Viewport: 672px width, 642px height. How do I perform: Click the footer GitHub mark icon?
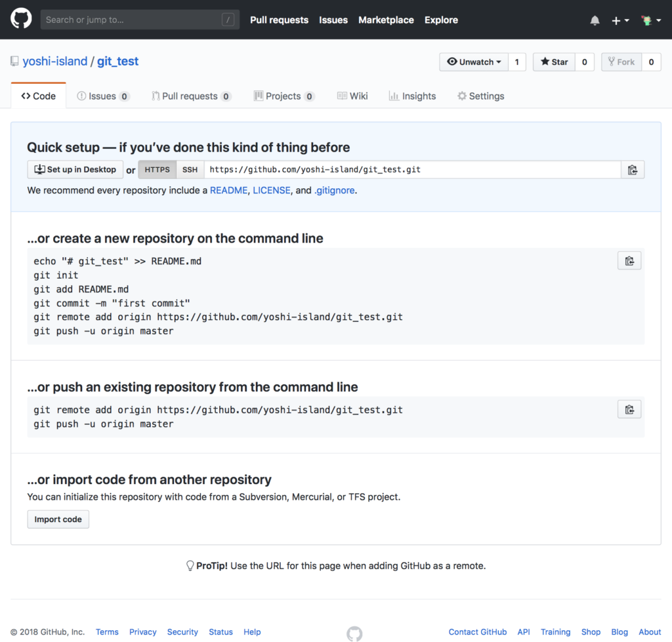(x=354, y=633)
